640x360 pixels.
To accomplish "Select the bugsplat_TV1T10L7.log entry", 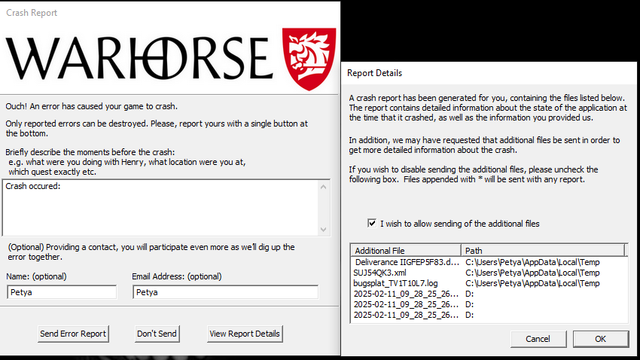I will (489, 283).
